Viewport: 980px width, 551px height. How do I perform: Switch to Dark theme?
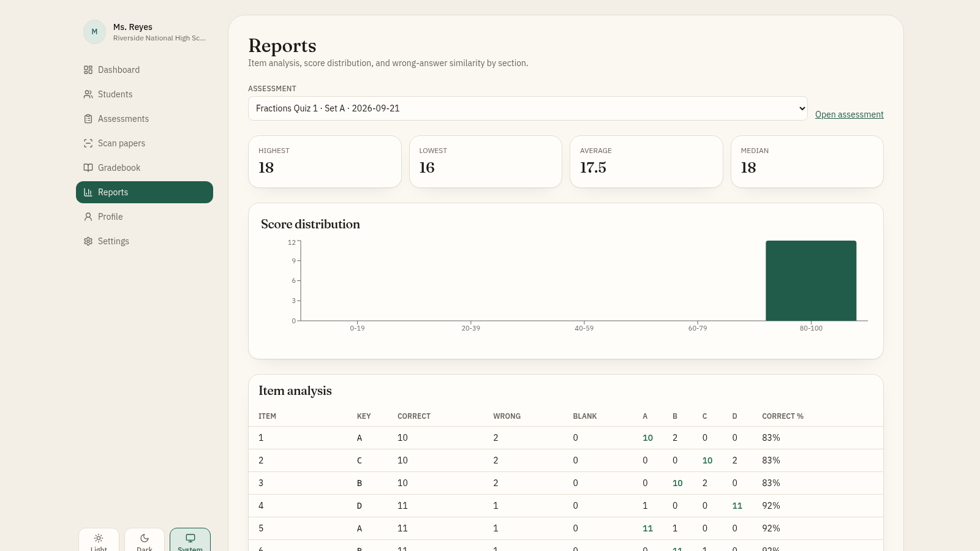145,540
